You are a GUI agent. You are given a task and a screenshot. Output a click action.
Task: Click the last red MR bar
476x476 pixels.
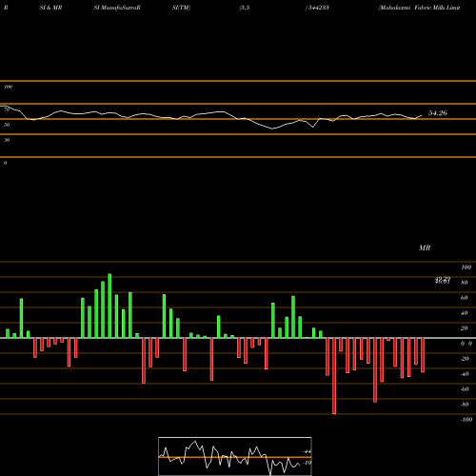click(423, 355)
